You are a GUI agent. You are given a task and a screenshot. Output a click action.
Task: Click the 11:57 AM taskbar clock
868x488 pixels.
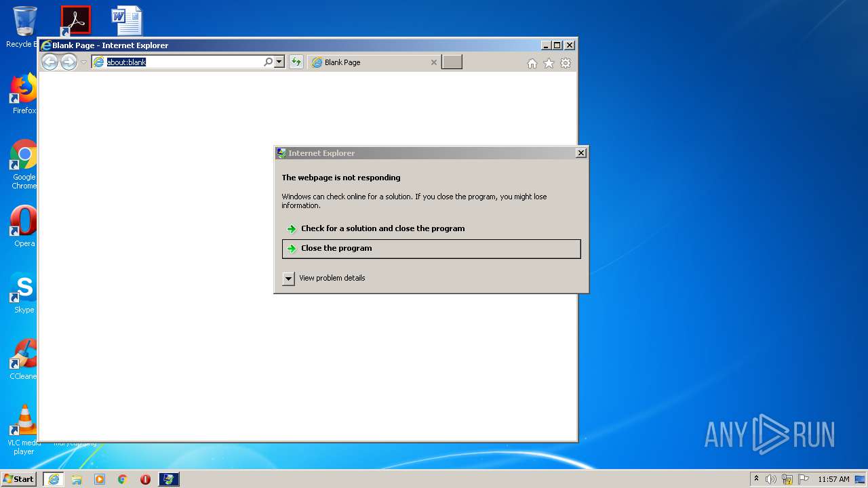(x=833, y=479)
